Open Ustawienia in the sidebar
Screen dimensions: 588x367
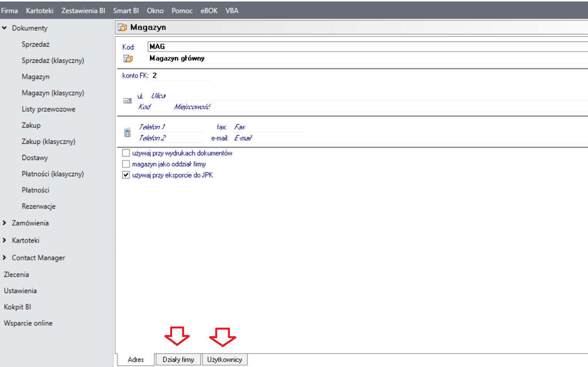pos(20,291)
